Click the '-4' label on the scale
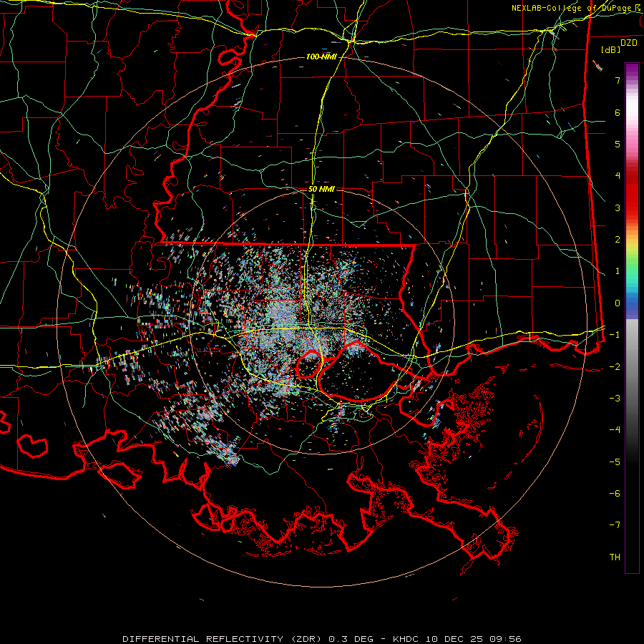This screenshot has height=644, width=644. click(x=615, y=430)
